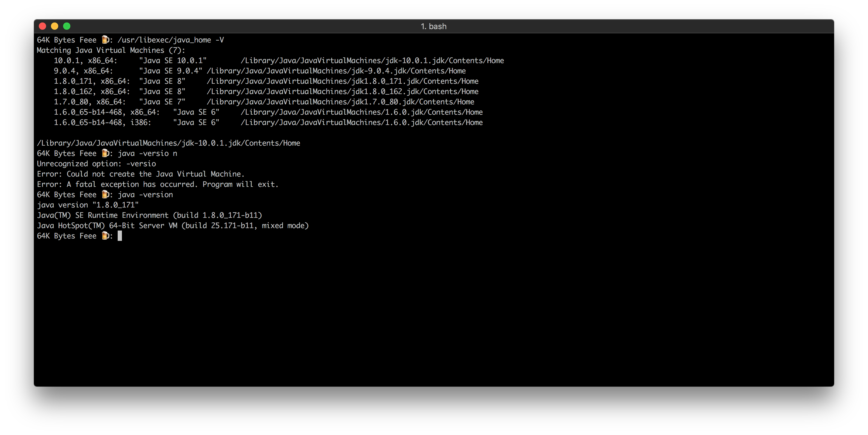Click the 'java version "1.8.0_171"' output line

(x=88, y=205)
